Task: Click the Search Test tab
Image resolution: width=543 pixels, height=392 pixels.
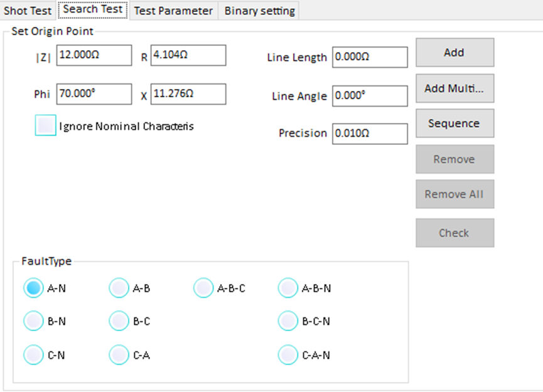Action: [x=93, y=10]
